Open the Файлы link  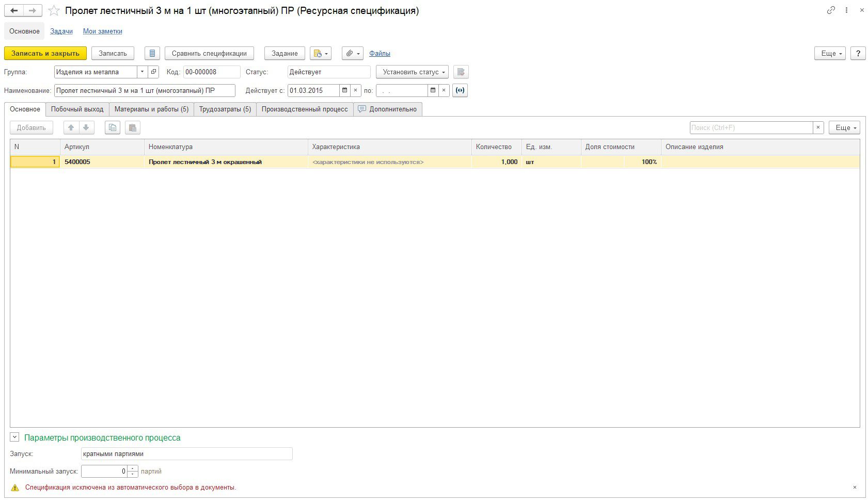click(x=380, y=54)
